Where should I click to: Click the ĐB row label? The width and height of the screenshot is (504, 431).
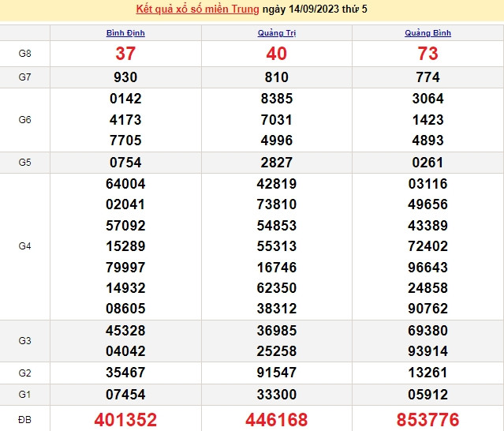tap(24, 419)
